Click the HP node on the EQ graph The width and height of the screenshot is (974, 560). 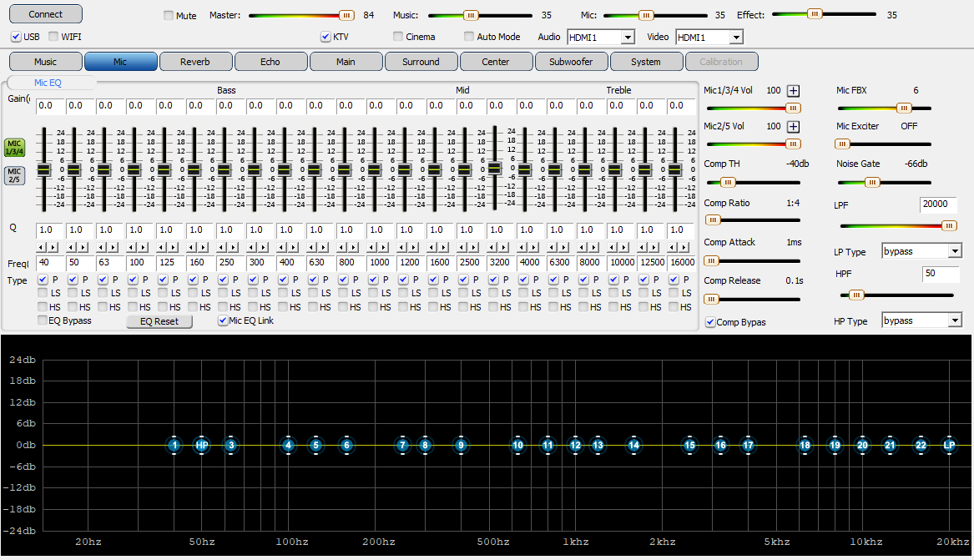(x=202, y=446)
